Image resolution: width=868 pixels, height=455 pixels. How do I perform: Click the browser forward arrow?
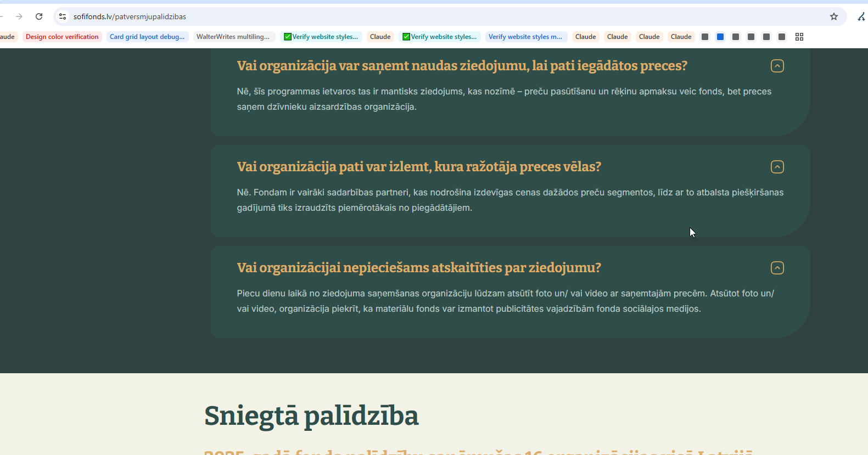[19, 16]
